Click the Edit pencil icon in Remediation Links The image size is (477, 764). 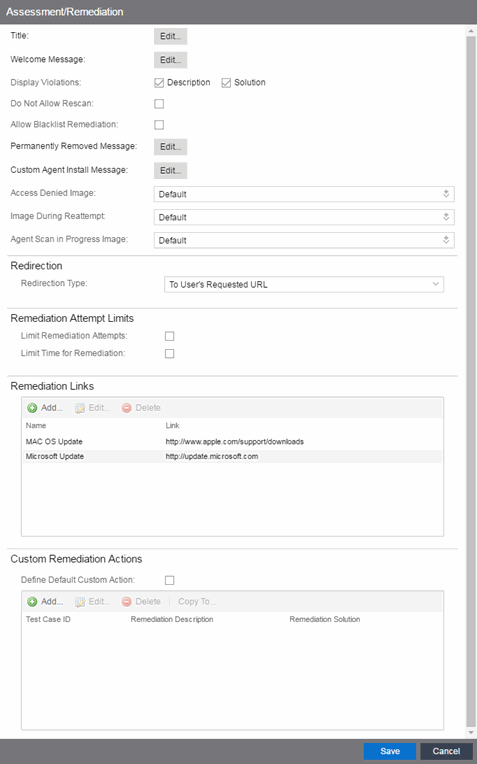(x=80, y=408)
